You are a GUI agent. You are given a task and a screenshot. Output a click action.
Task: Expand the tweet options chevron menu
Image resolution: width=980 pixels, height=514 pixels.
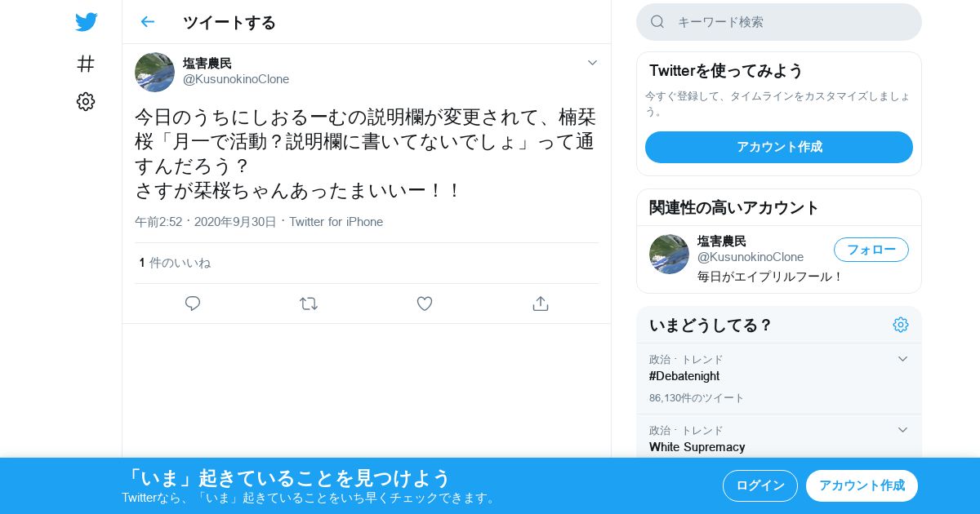[593, 63]
